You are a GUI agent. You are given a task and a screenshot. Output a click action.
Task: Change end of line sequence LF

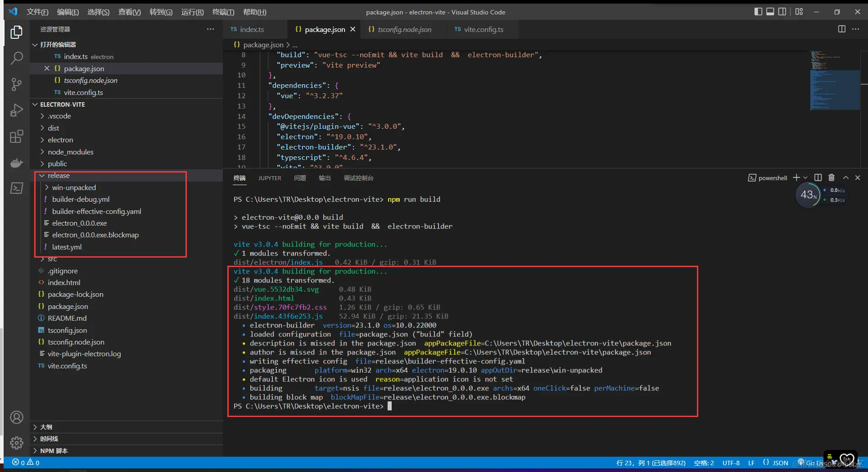[x=751, y=463]
